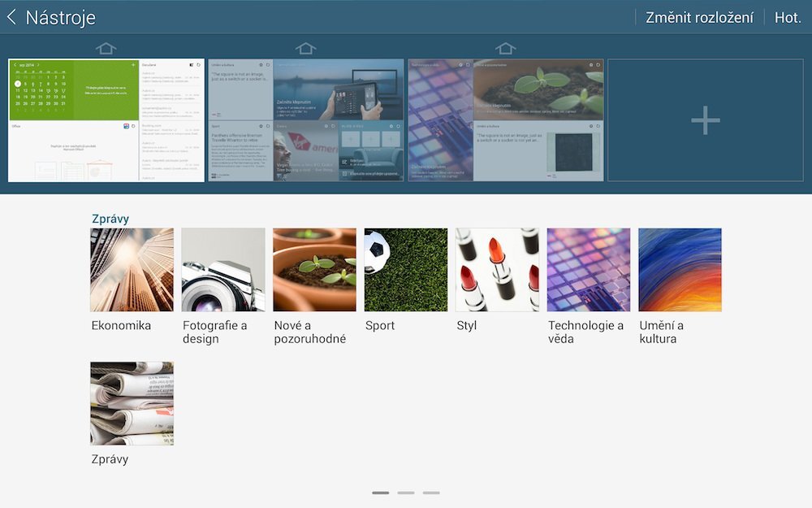Choose the Nové a pozoruhodné category
Viewport: 812px width, 508px height.
tap(313, 269)
